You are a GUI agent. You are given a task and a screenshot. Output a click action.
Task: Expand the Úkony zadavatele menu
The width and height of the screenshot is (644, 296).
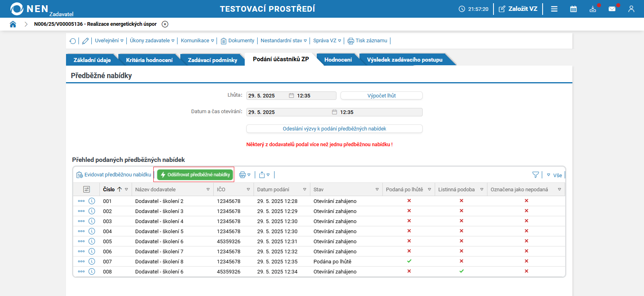tap(152, 41)
